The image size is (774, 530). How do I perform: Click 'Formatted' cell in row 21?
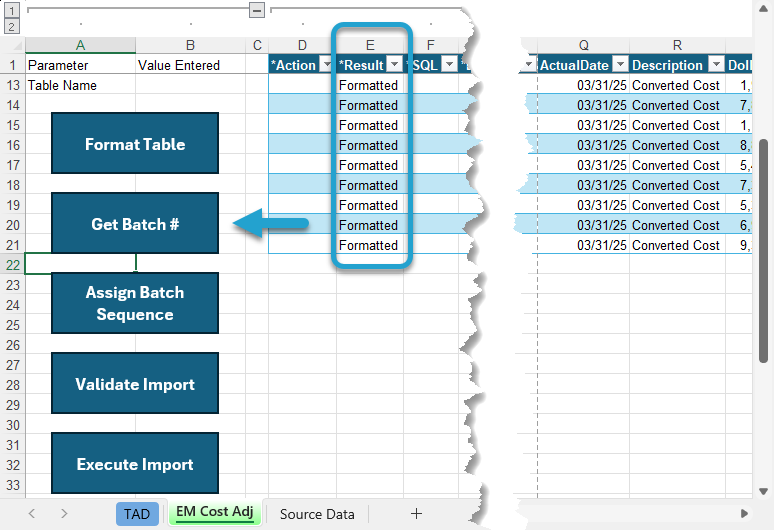[x=370, y=245]
